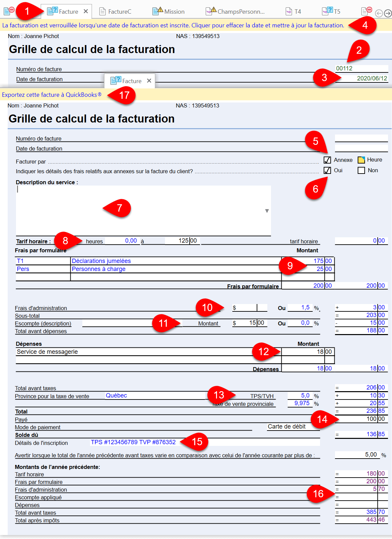
Task: Click the empty prior-year Escompte appliqué field
Action: (x=361, y=497)
